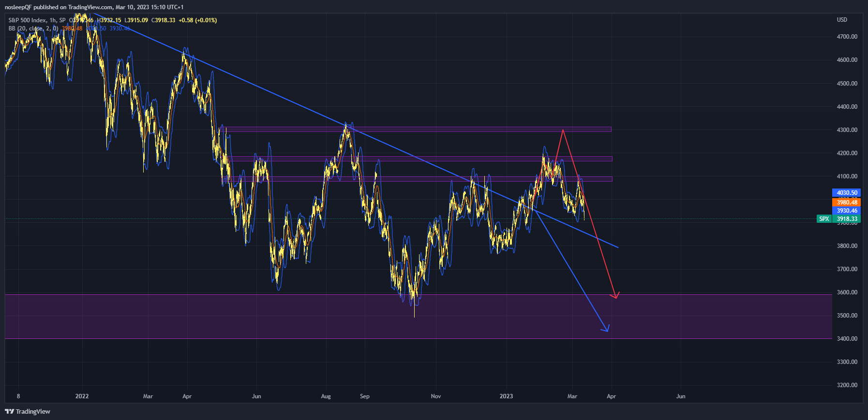Click the 8 date label on time axis
The image size is (868, 420).
(x=18, y=396)
